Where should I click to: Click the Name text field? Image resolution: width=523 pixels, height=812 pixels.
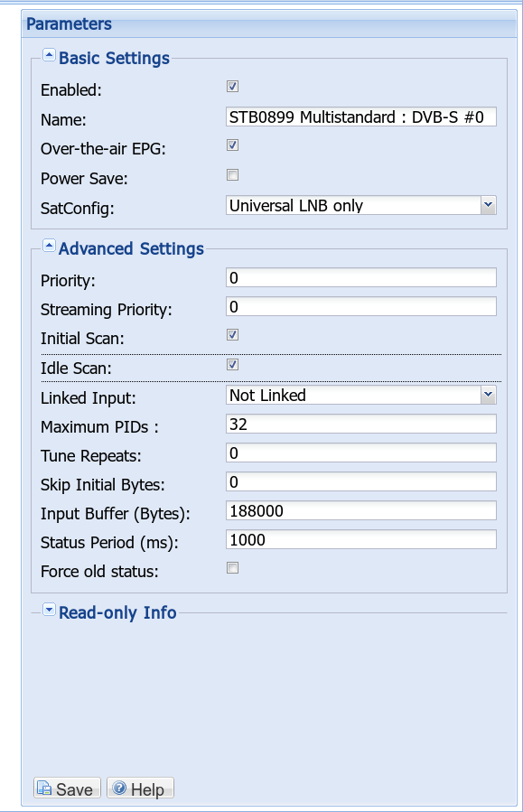pos(361,117)
